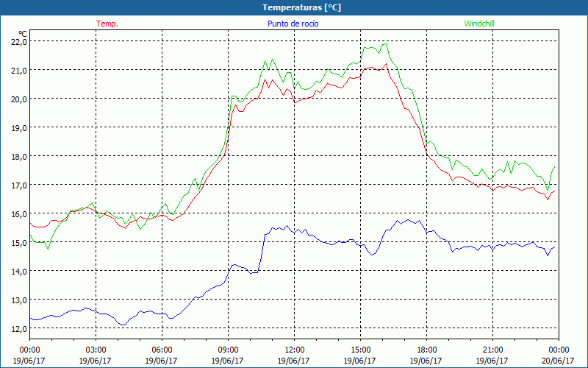588x368 pixels.
Task: Click the 06:00 time axis label
Action: (162, 350)
